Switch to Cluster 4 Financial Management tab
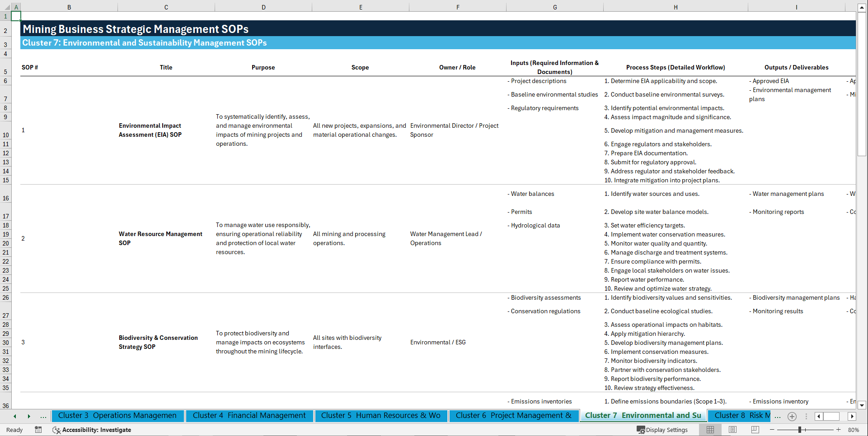 click(x=249, y=416)
